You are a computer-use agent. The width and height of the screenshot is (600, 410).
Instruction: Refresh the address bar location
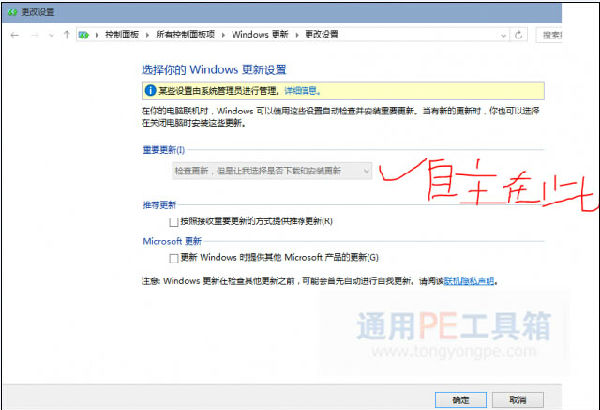(x=518, y=35)
